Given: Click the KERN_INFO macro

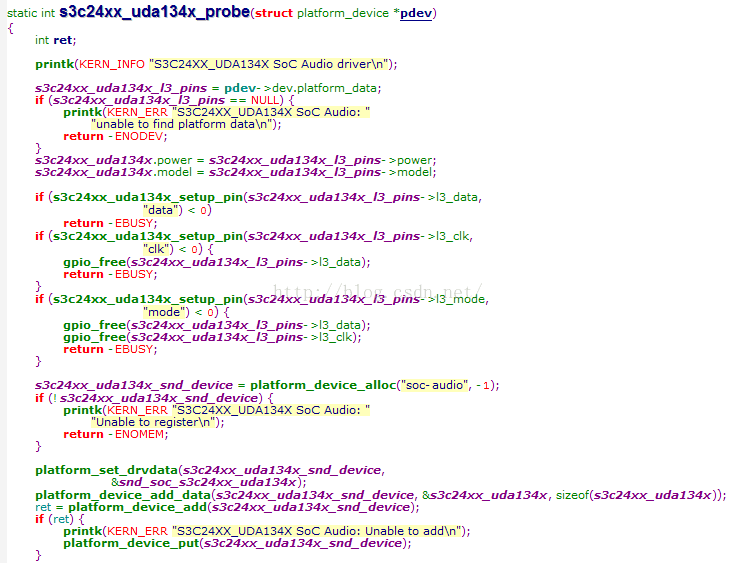Looking at the screenshot, I should pos(112,64).
